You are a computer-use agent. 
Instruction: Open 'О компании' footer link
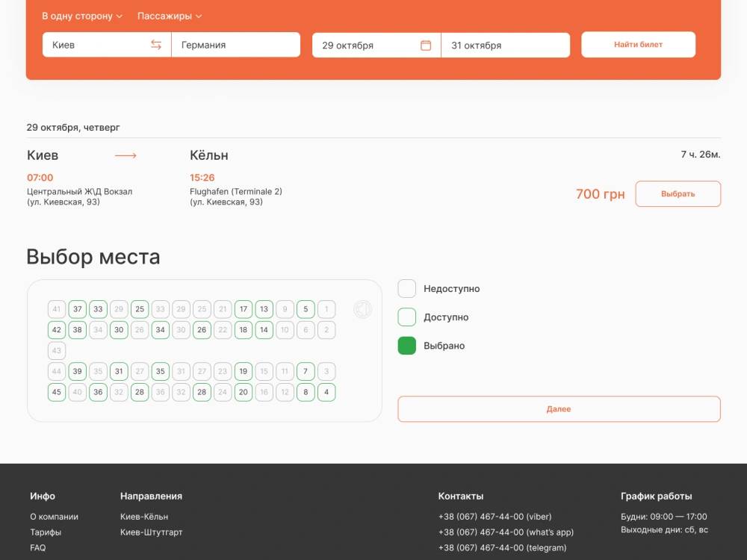(55, 517)
